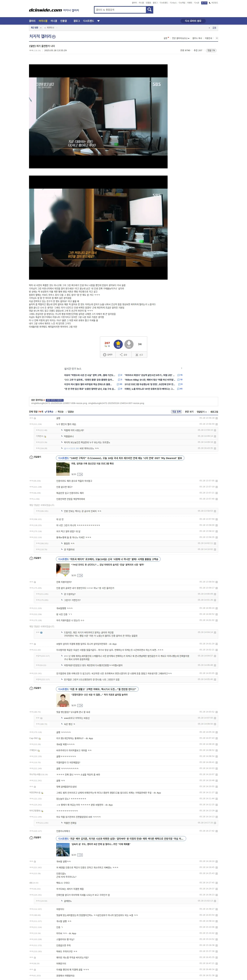Open 마이너갤 tab in navigation bar

pos(43,21)
